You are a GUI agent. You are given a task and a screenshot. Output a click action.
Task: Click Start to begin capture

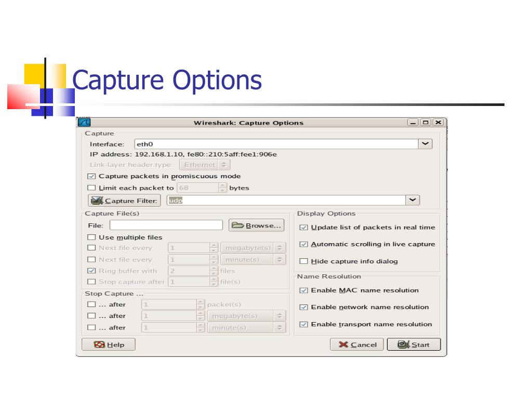tap(414, 344)
